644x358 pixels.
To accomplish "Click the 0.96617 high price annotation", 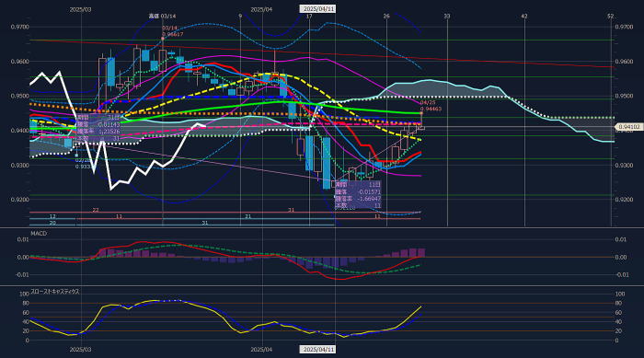I will pos(173,35).
